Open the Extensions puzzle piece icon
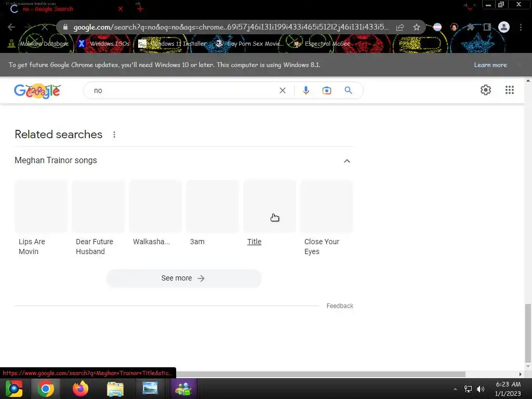This screenshot has width=532, height=399. (x=470, y=27)
